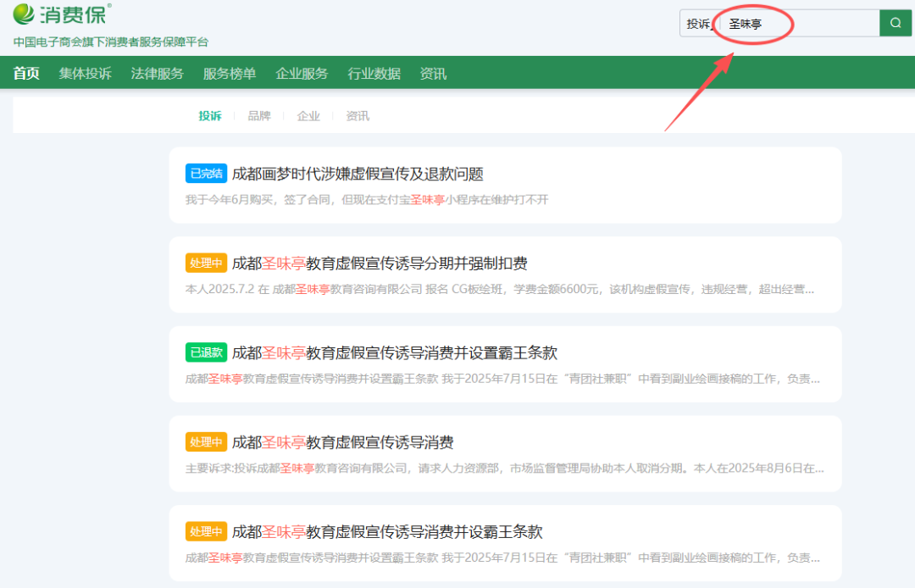Image resolution: width=915 pixels, height=588 pixels.
Task: Open complaint 成都圣味亭教育虚假宣传诱导分期并强制扣费
Action: 380,263
